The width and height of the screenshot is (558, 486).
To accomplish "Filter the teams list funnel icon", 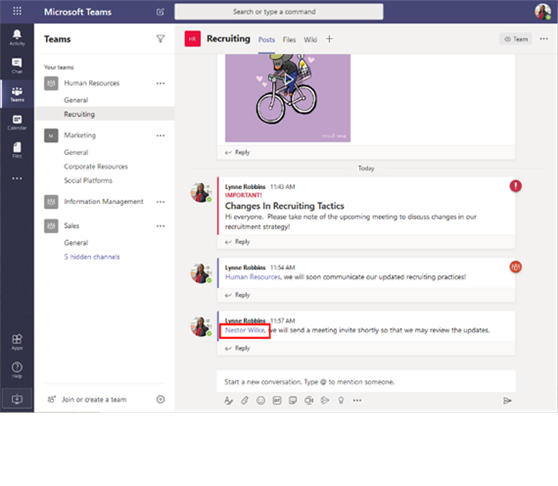I will [160, 39].
